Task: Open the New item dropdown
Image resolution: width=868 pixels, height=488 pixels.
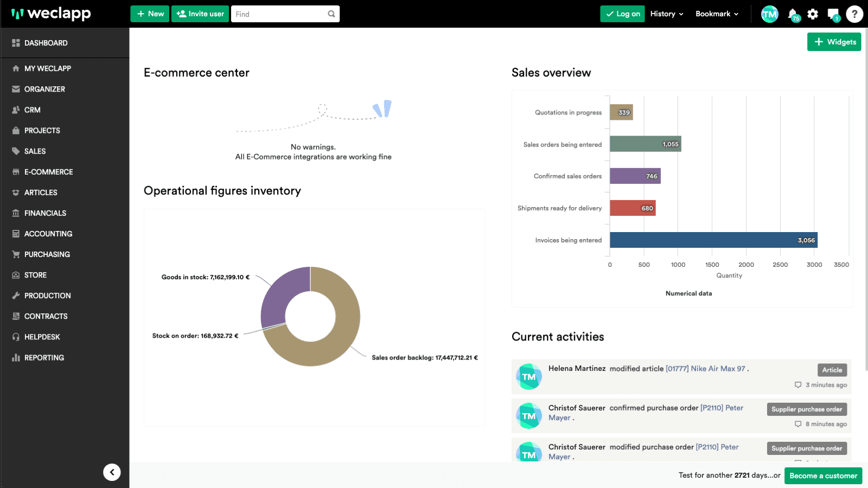Action: click(150, 14)
